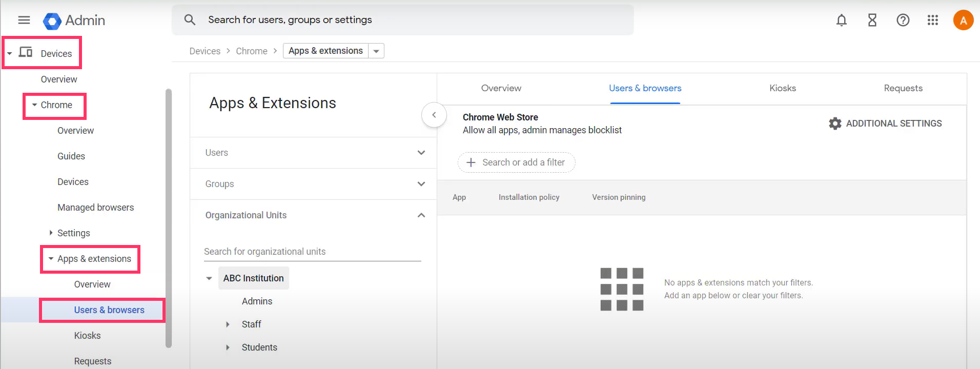Switch to the Kiosks tab
This screenshot has height=369, width=980.
(x=783, y=88)
